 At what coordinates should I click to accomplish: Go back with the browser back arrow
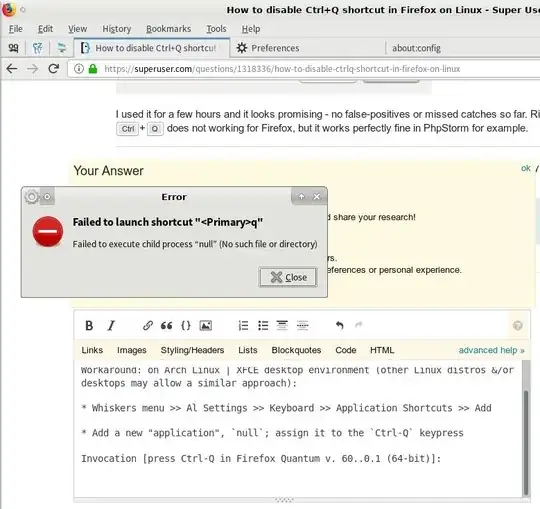click(12, 69)
